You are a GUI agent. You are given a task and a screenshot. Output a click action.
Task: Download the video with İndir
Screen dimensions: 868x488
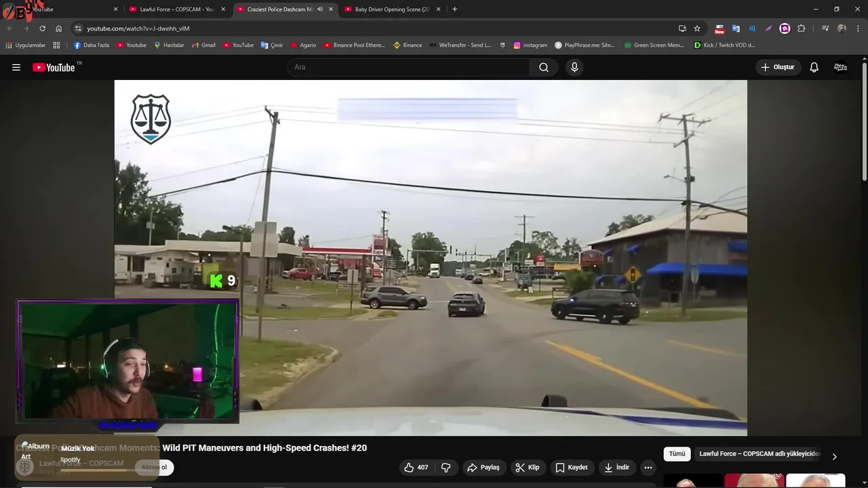(x=616, y=467)
